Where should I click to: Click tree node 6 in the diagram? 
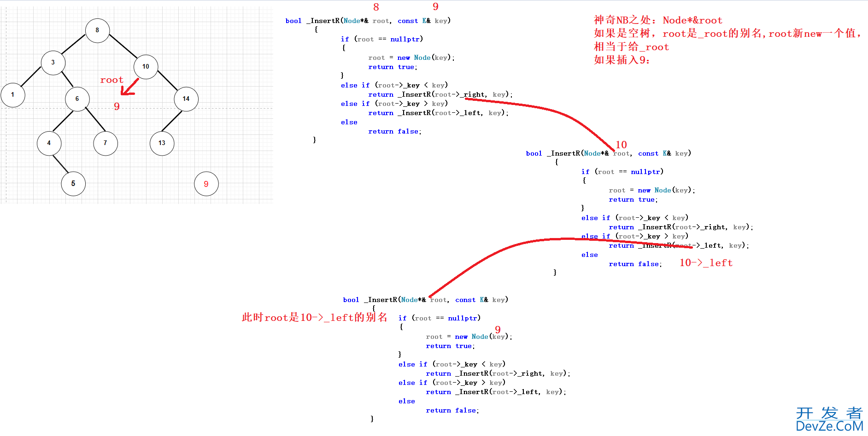tap(77, 99)
